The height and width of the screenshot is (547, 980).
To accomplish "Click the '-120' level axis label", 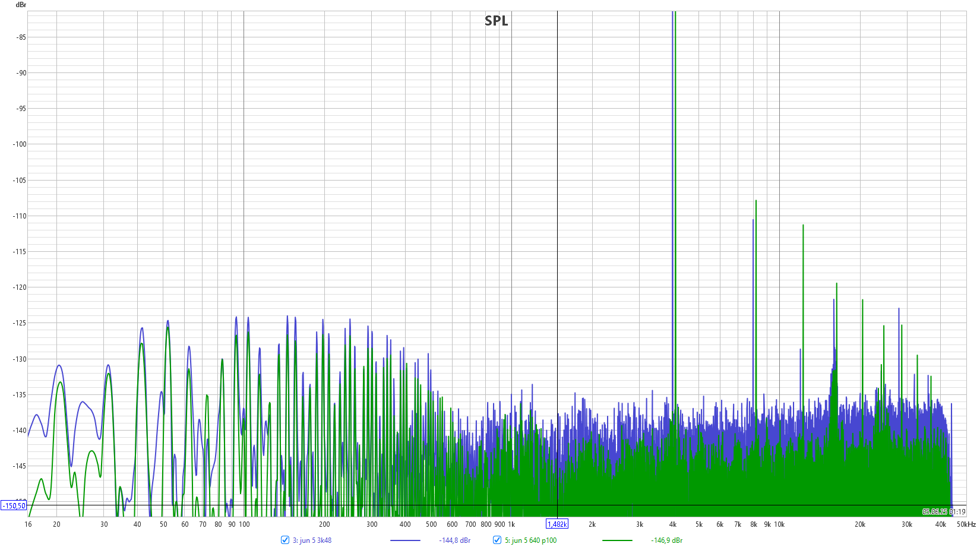I will (20, 287).
